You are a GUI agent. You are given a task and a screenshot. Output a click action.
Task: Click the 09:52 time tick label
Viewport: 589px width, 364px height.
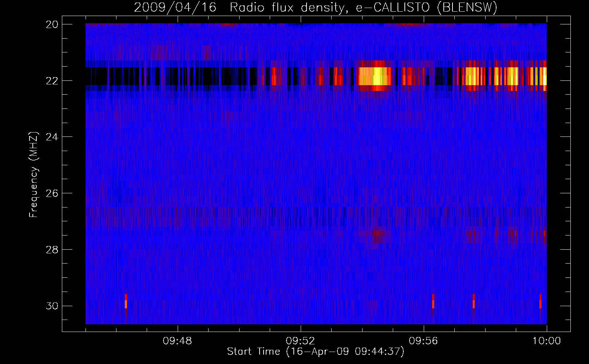tap(300, 341)
